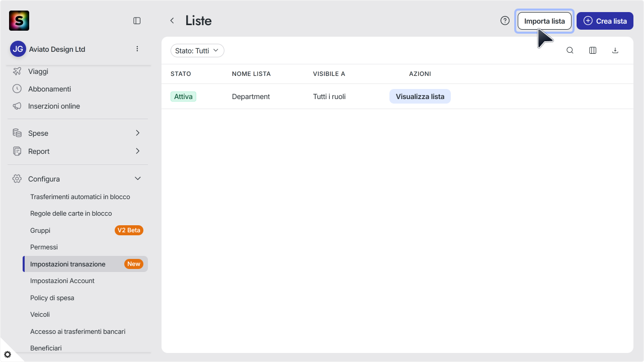The image size is (644, 362).
Task: Click the colorful S app logo
Action: point(19,21)
